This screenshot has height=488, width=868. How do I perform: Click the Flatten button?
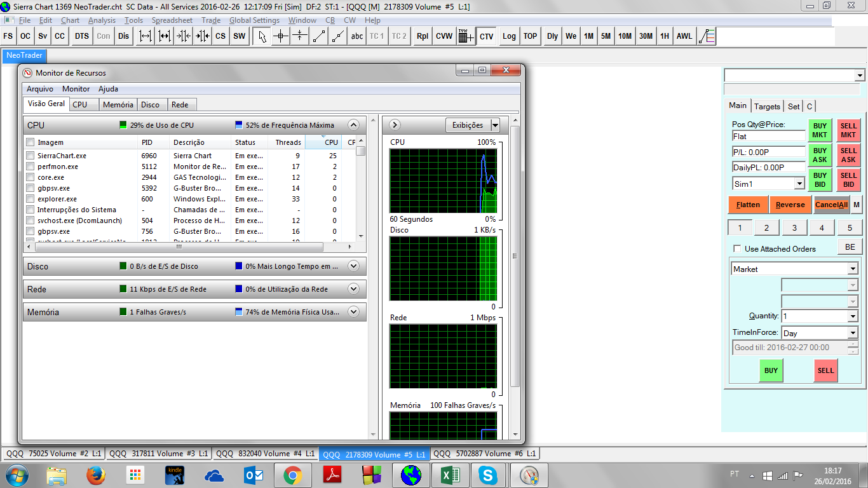[x=748, y=205]
